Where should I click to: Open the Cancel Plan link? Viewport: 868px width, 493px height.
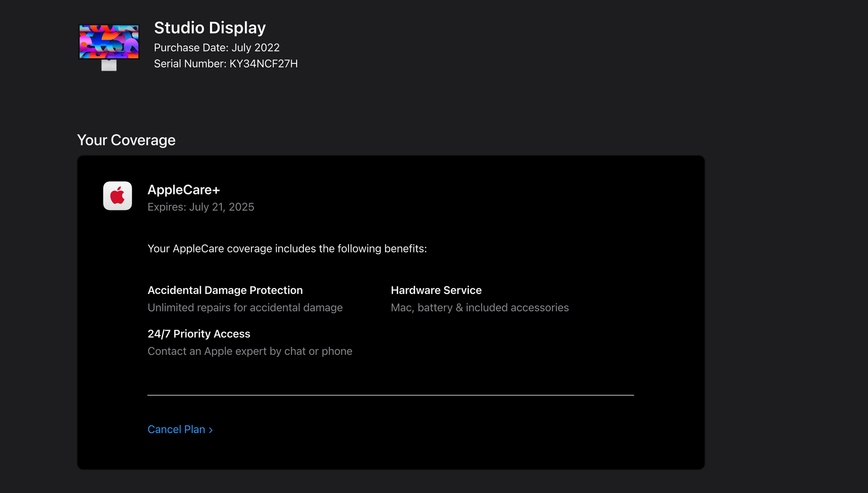(x=176, y=429)
